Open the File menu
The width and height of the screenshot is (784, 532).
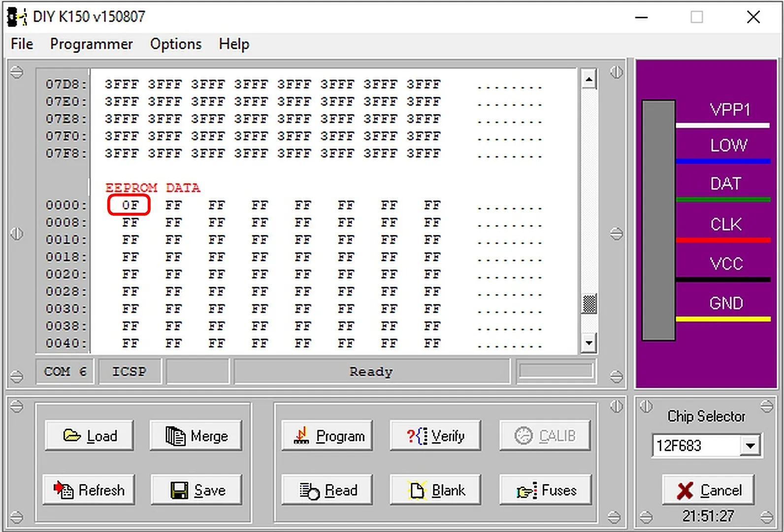(22, 44)
